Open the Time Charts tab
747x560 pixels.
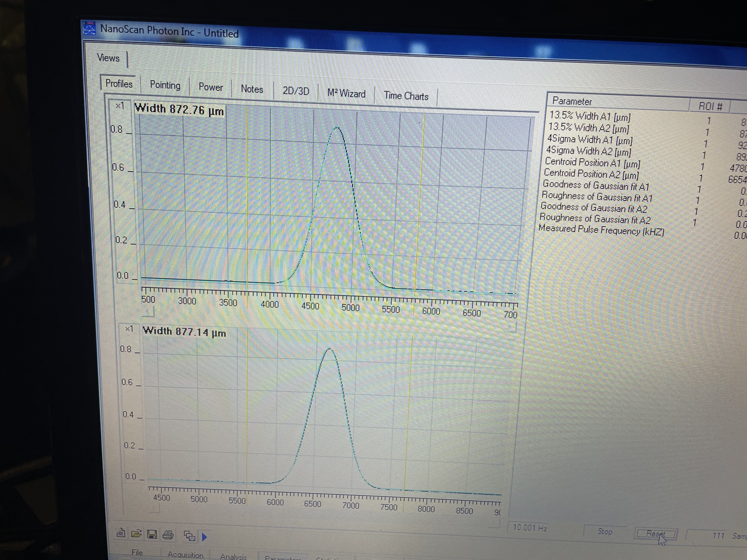[x=406, y=96]
